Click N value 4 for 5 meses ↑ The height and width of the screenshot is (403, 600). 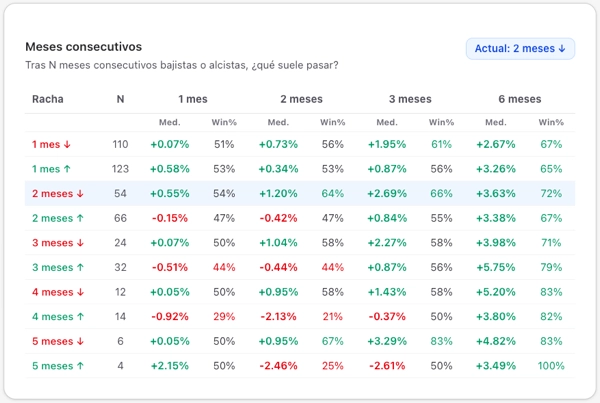point(120,366)
